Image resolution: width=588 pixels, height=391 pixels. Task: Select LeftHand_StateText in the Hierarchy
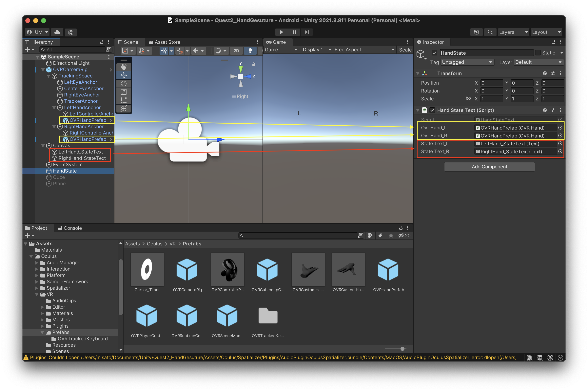tap(81, 152)
